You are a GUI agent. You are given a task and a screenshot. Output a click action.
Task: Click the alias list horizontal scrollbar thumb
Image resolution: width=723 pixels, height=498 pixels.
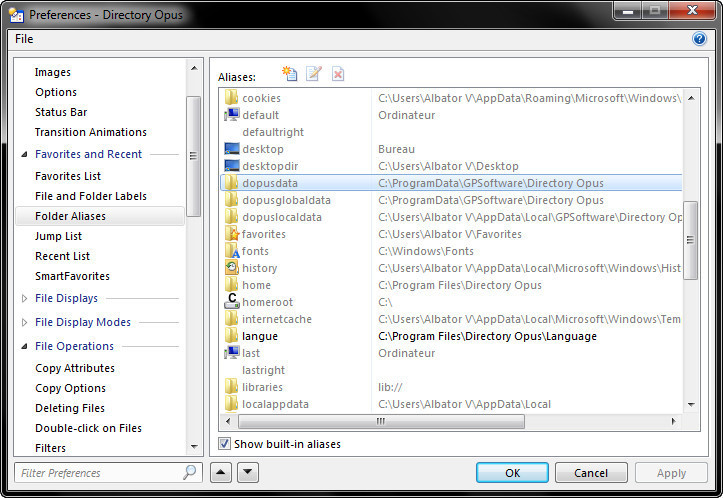click(381, 421)
